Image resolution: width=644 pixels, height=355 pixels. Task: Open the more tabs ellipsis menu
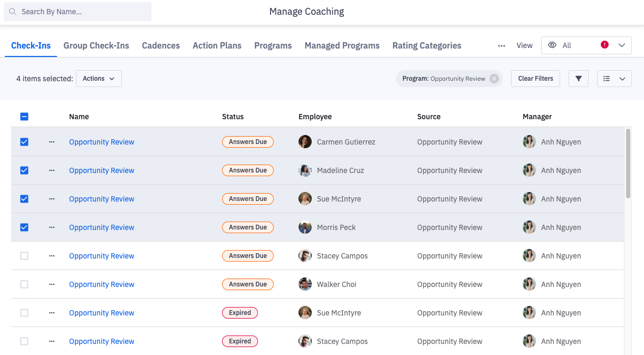click(502, 46)
